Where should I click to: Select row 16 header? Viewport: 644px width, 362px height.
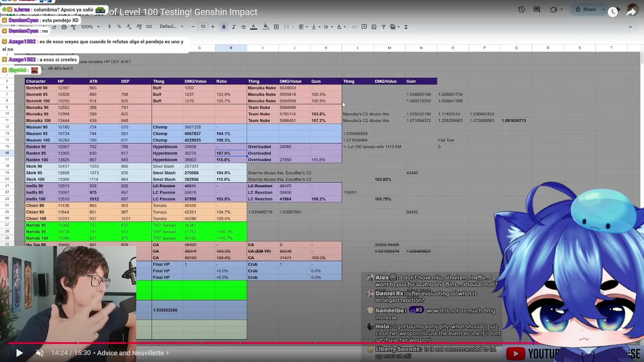[7, 153]
